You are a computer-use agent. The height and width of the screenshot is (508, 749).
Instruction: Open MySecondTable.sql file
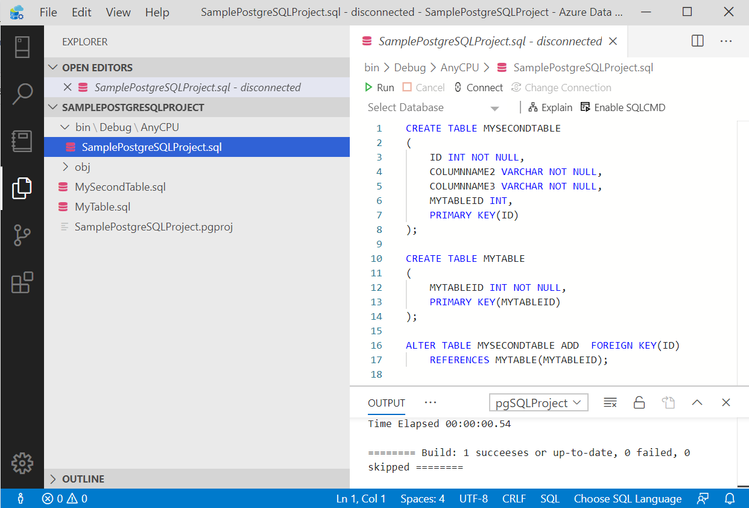(197, 187)
